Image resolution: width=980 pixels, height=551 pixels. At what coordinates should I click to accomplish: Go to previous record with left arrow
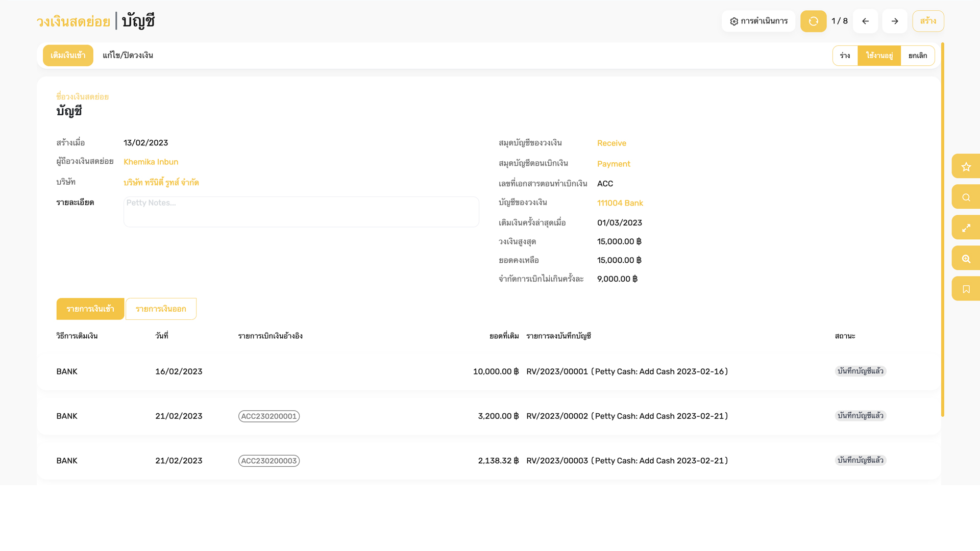pos(865,21)
